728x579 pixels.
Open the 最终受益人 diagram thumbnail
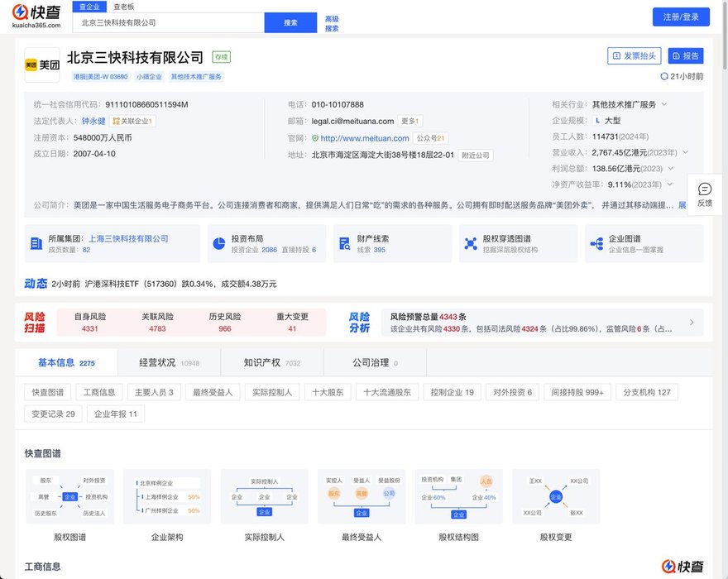(362, 497)
